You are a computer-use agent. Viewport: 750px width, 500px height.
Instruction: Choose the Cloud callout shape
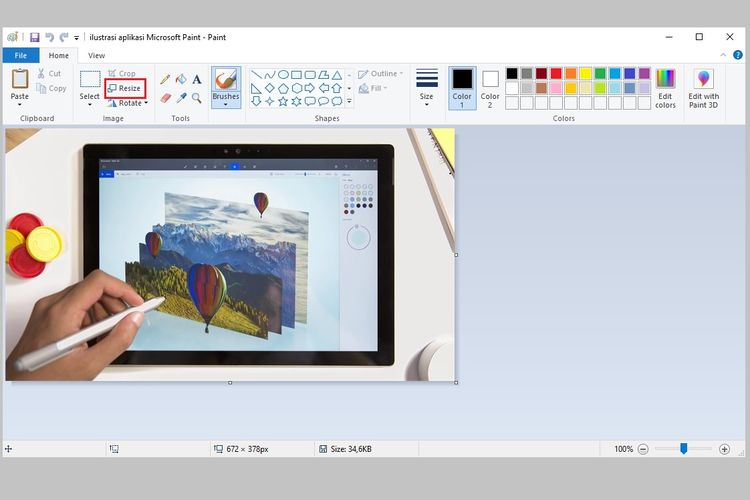click(337, 101)
